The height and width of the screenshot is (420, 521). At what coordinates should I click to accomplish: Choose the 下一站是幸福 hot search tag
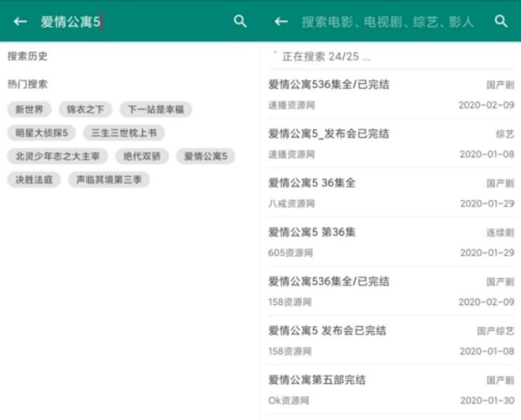pyautogui.click(x=156, y=109)
